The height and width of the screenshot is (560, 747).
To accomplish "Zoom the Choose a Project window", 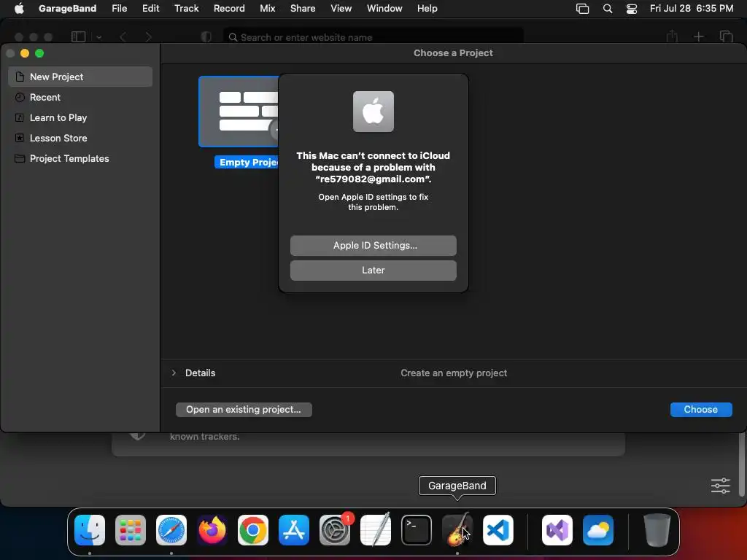I will coord(39,53).
